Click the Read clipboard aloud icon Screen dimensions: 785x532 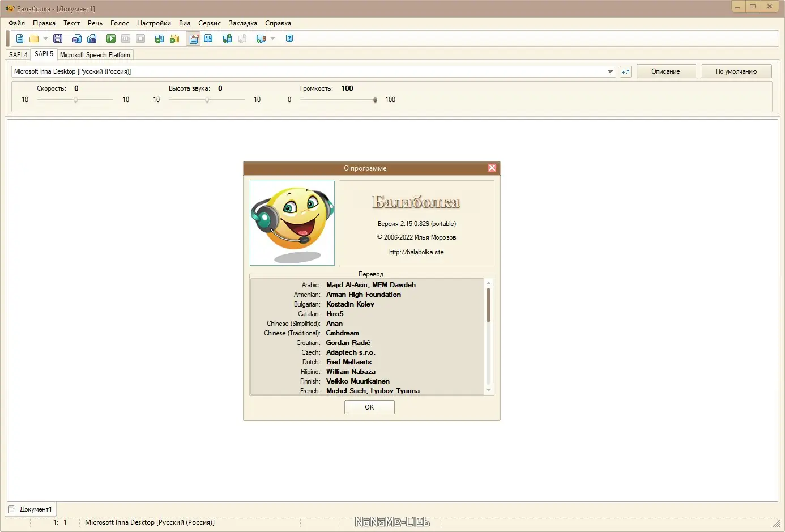(159, 39)
